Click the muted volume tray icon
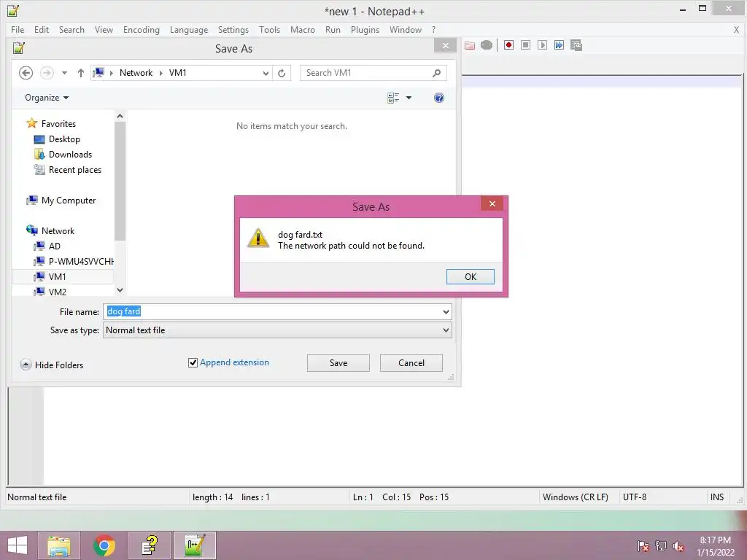Screen dimensions: 747x560 point(678,546)
